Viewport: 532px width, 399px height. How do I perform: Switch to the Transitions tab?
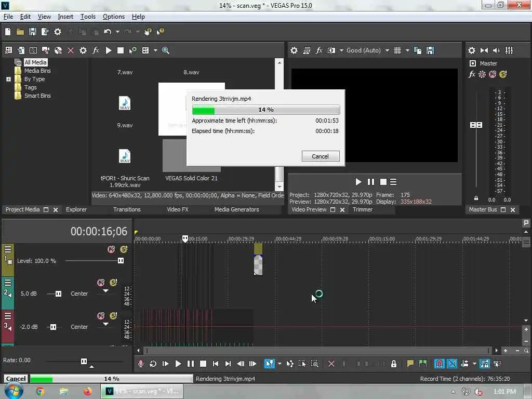(127, 210)
